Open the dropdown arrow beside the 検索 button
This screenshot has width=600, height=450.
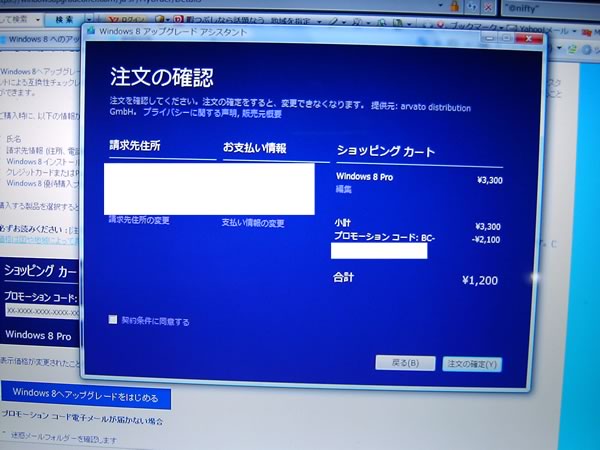tap(88, 20)
